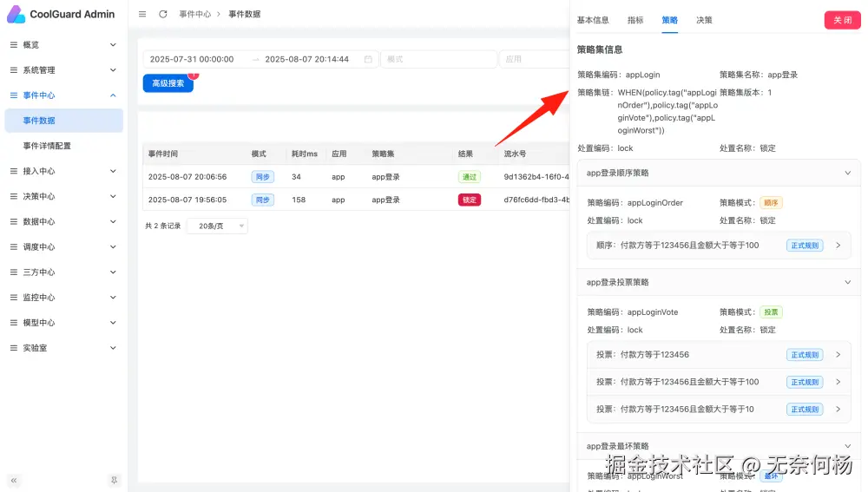This screenshot has height=492, width=868.
Task: Switch to the 指标 tab
Action: tap(635, 20)
